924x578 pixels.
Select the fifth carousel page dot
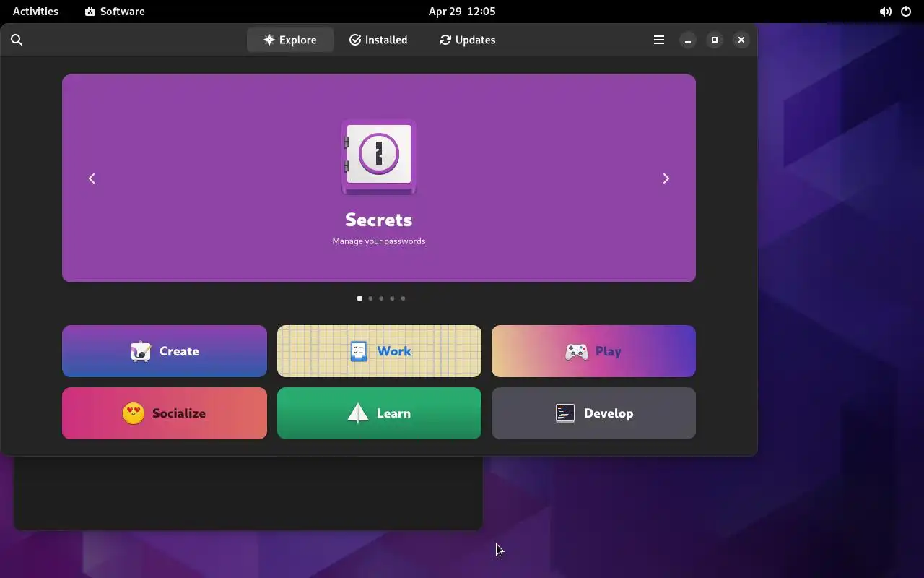[403, 298]
